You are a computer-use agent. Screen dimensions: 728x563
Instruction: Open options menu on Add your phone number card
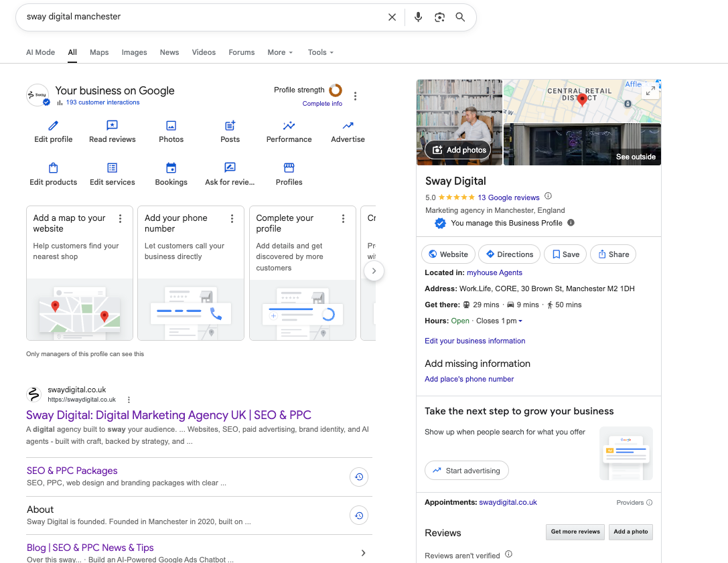point(232,219)
